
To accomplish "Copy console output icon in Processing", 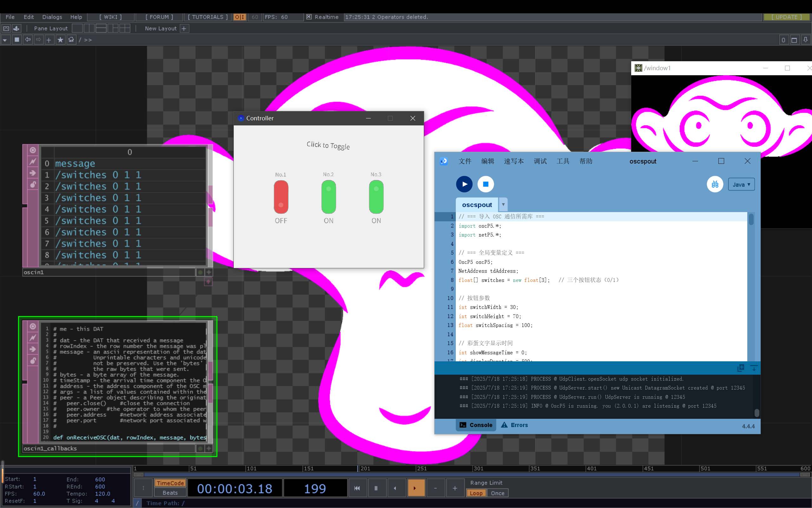I will [x=741, y=368].
